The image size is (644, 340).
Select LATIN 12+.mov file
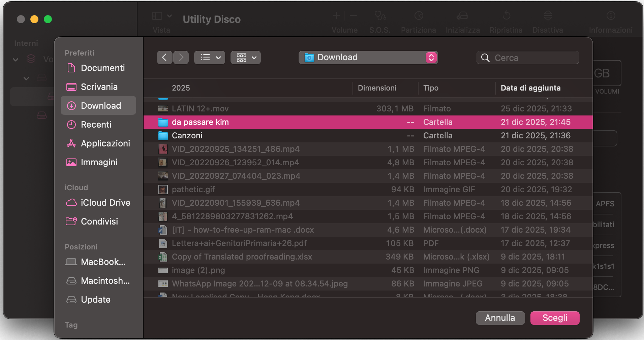368,109
